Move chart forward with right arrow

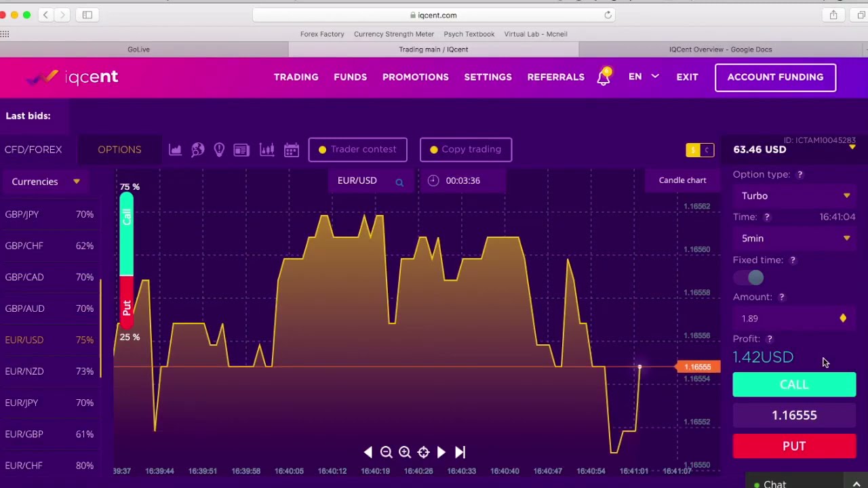(x=441, y=452)
